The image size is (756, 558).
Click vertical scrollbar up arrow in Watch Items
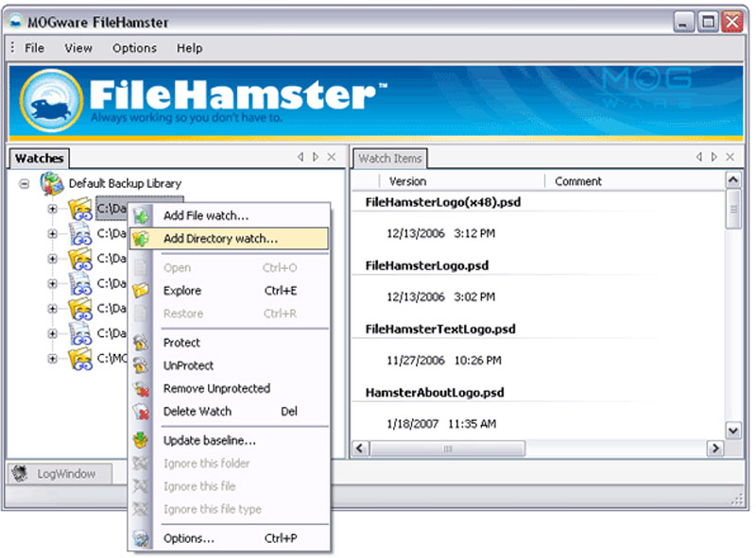[733, 180]
